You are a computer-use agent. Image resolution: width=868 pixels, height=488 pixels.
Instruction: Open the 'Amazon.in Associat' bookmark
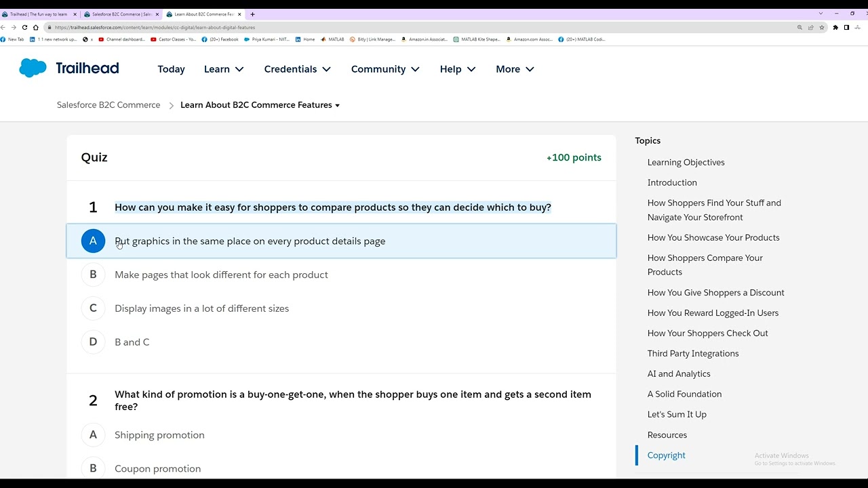pos(425,39)
